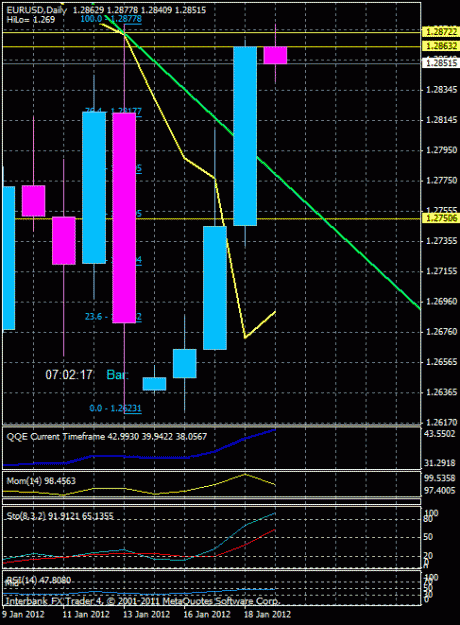
Task: Click the 9 Jan 2012 date label
Action: [x=24, y=614]
